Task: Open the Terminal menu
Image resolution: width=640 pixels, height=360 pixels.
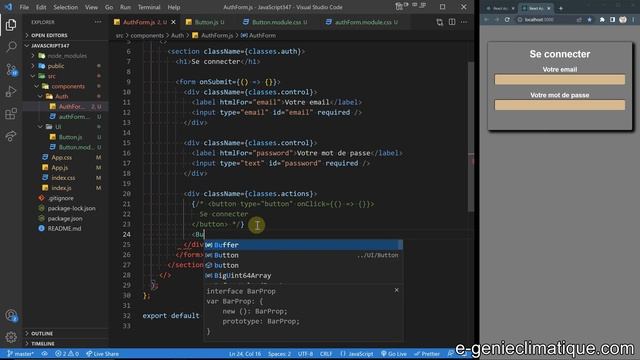Action: (149, 7)
